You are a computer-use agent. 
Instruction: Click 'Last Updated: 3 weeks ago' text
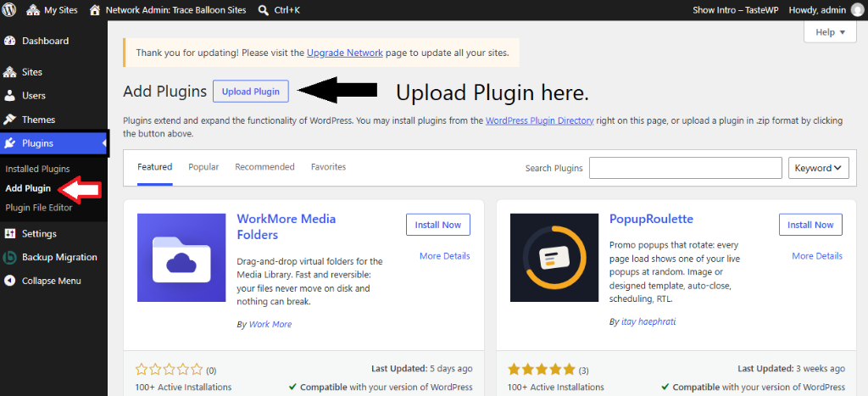pyautogui.click(x=792, y=368)
